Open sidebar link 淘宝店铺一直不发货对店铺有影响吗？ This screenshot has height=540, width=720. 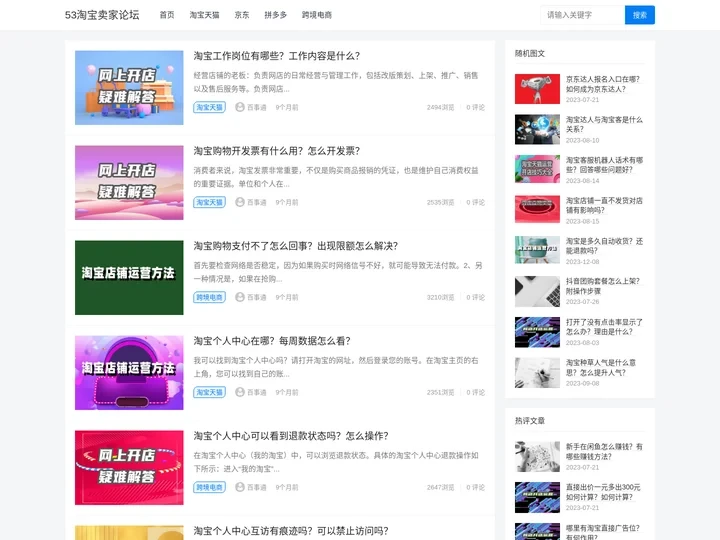[604, 205]
